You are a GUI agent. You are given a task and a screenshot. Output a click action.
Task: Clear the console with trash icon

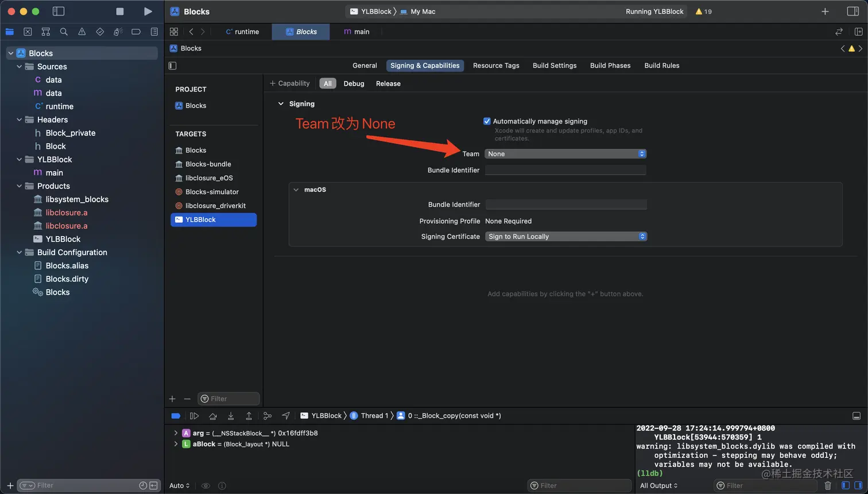coord(828,485)
